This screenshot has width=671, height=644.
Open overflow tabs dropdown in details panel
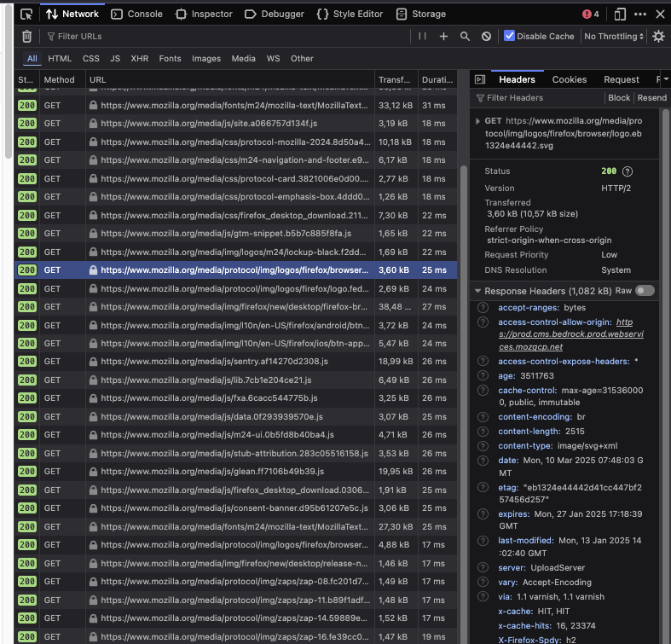pyautogui.click(x=665, y=79)
